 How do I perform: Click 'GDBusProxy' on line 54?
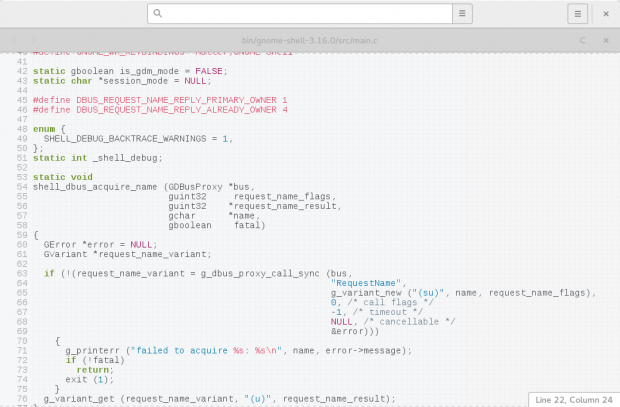[x=196, y=187]
